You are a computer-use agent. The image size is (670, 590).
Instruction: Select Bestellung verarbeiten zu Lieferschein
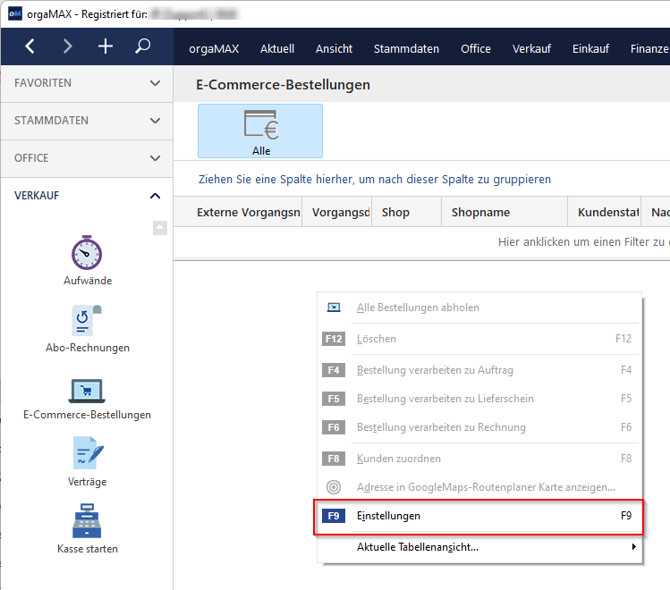click(x=479, y=399)
